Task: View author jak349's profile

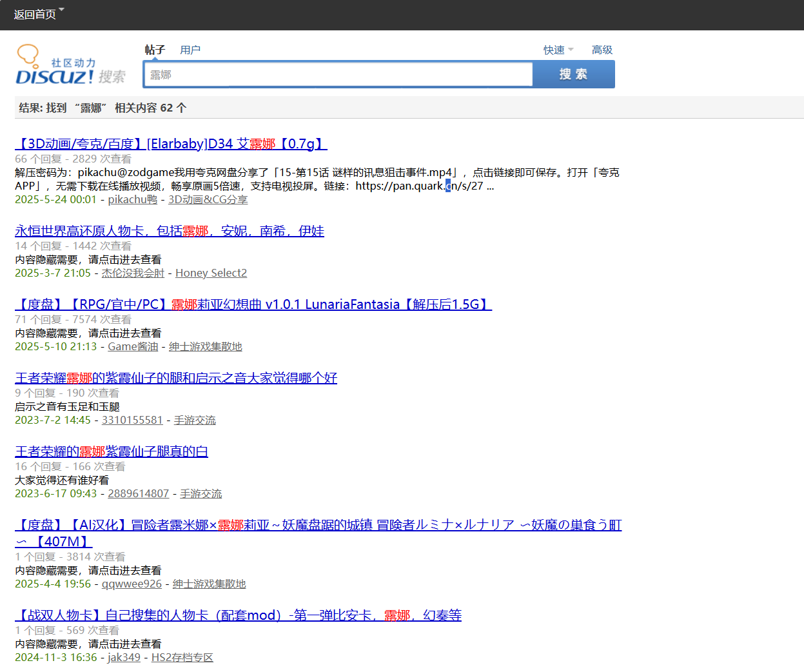Action: [124, 658]
